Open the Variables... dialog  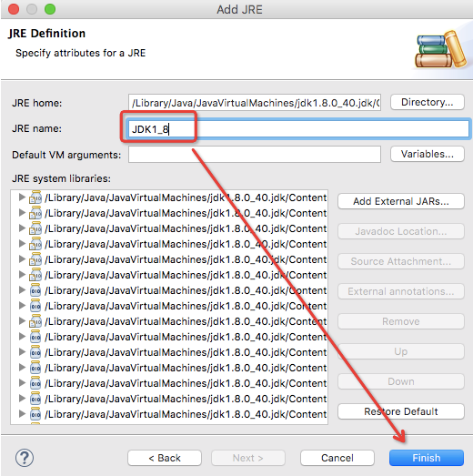(428, 154)
